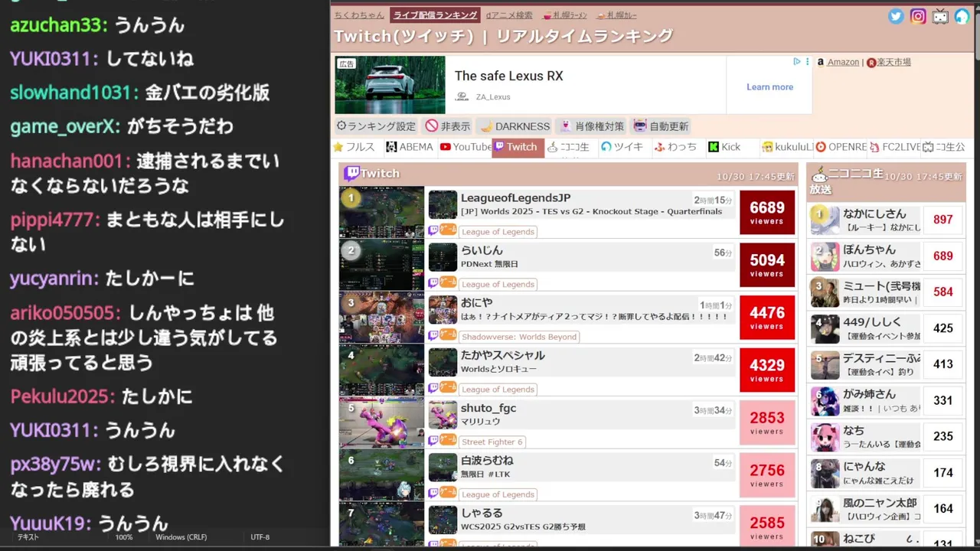Click the Niconico TV icon in header

[940, 16]
